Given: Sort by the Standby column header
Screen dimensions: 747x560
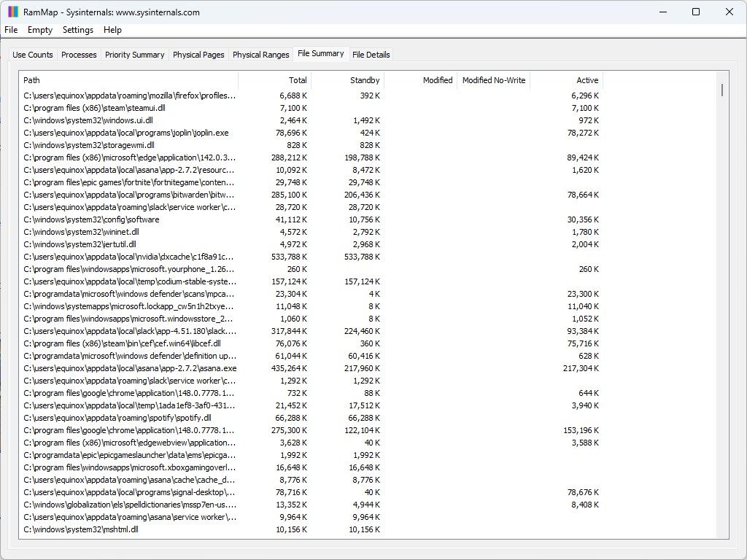Looking at the screenshot, I should [x=348, y=80].
